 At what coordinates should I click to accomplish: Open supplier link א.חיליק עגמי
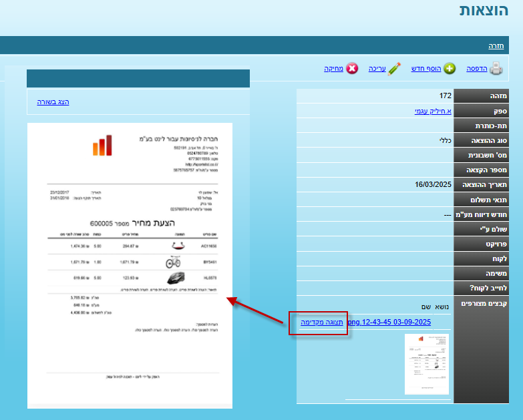click(x=432, y=111)
